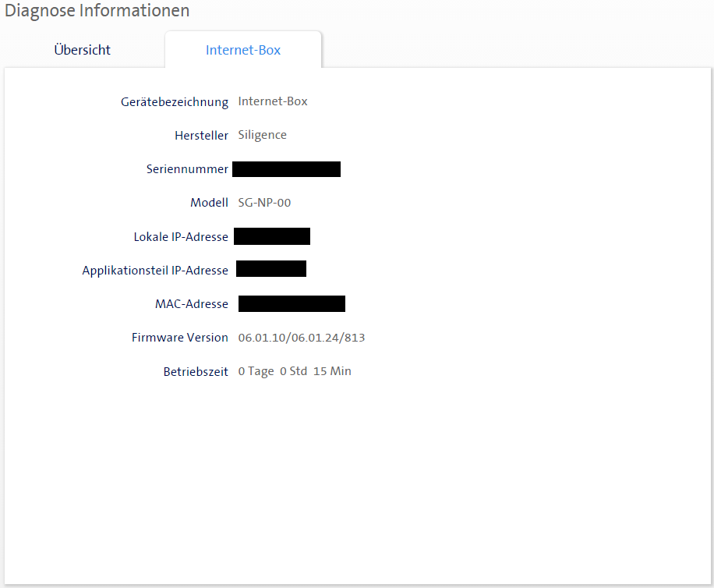Click the Lokale IP-Adresse label
The image size is (714, 588).
tap(181, 237)
